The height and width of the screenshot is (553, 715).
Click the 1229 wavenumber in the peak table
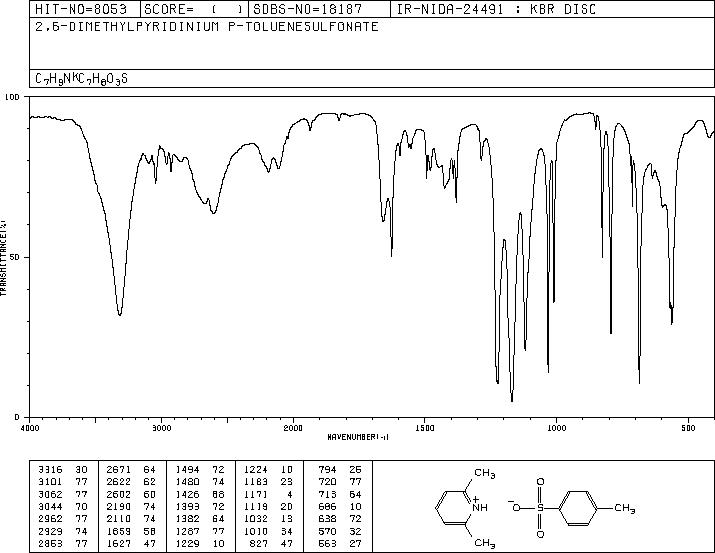coord(187,544)
